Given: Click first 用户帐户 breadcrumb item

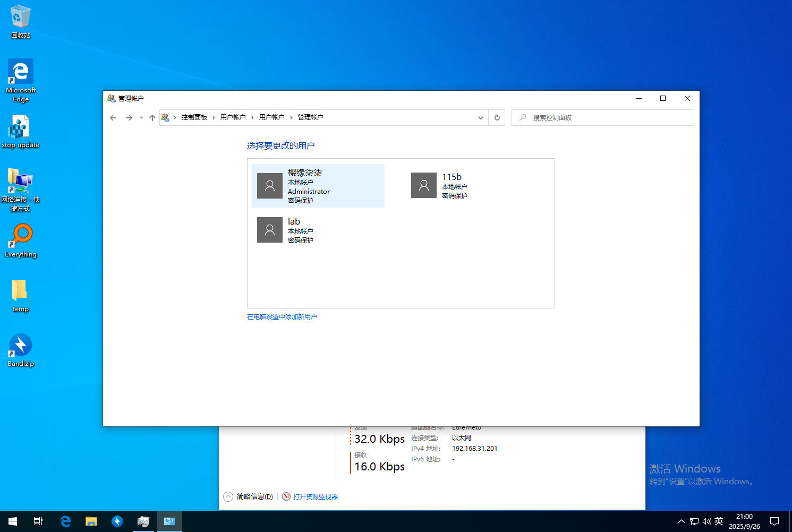Looking at the screenshot, I should coord(233,117).
